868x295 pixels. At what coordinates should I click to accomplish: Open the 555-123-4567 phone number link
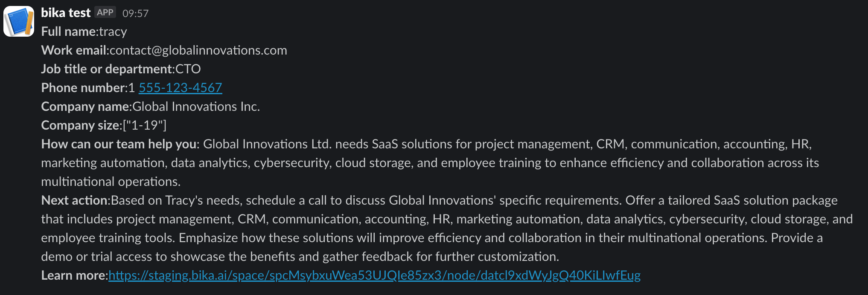[181, 88]
